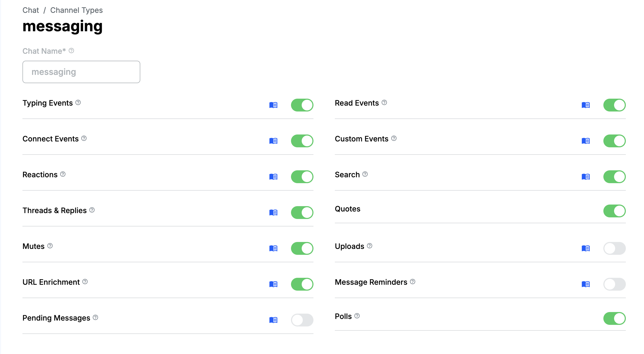
Task: Open the Search documentation book icon
Action: 585,177
